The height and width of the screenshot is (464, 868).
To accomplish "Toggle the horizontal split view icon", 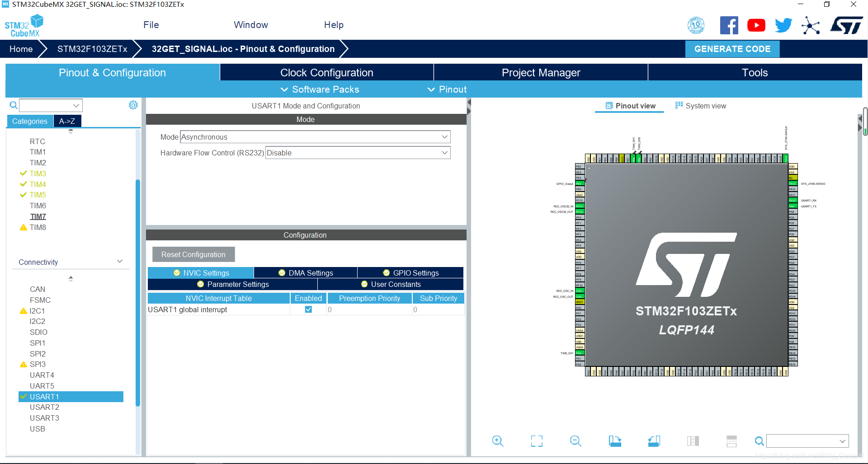I will (x=731, y=441).
